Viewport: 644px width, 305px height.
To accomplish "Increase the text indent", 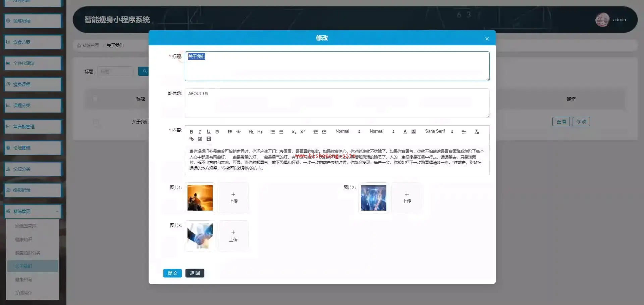I will [324, 132].
